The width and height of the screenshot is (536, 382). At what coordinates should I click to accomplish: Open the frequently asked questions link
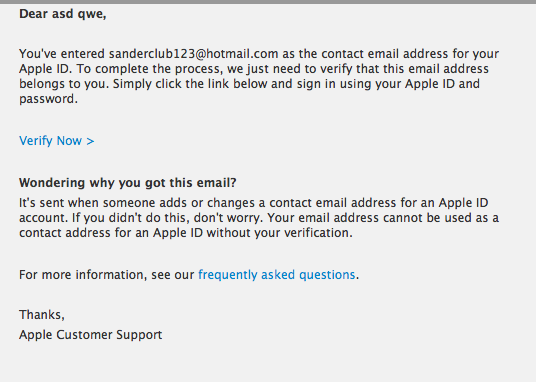277,275
